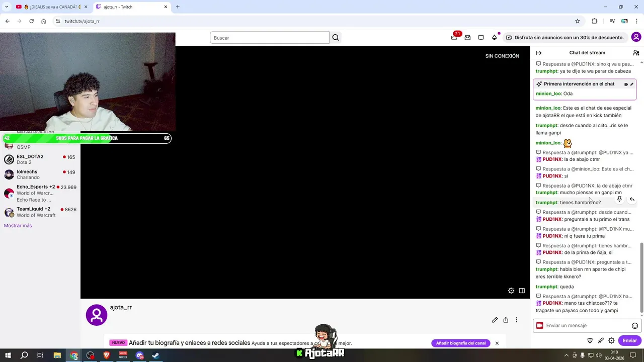Screen dimensions: 644x362
Task: Reply with the arrow icon on hovered message
Action: (632, 199)
